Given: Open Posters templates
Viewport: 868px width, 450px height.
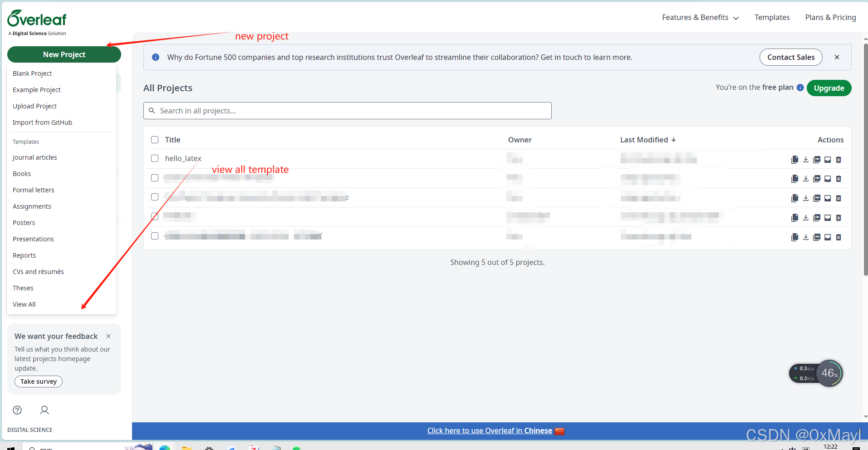Looking at the screenshot, I should coord(24,223).
